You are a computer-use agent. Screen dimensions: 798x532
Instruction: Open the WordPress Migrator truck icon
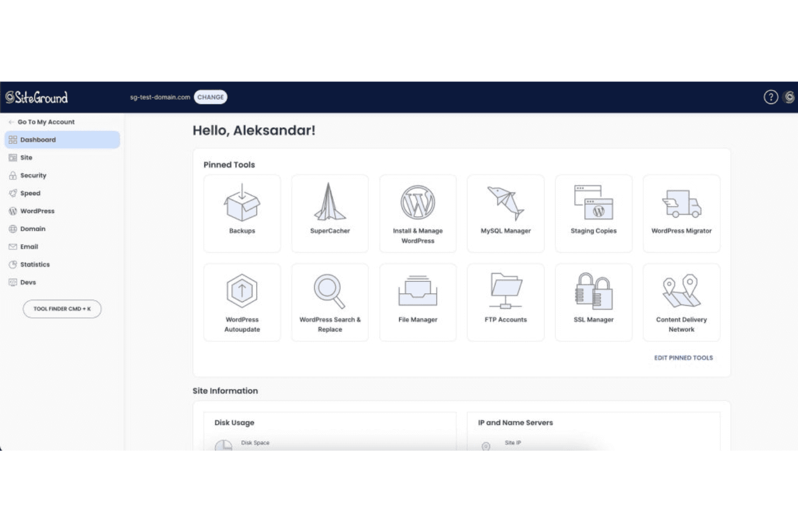coord(682,203)
